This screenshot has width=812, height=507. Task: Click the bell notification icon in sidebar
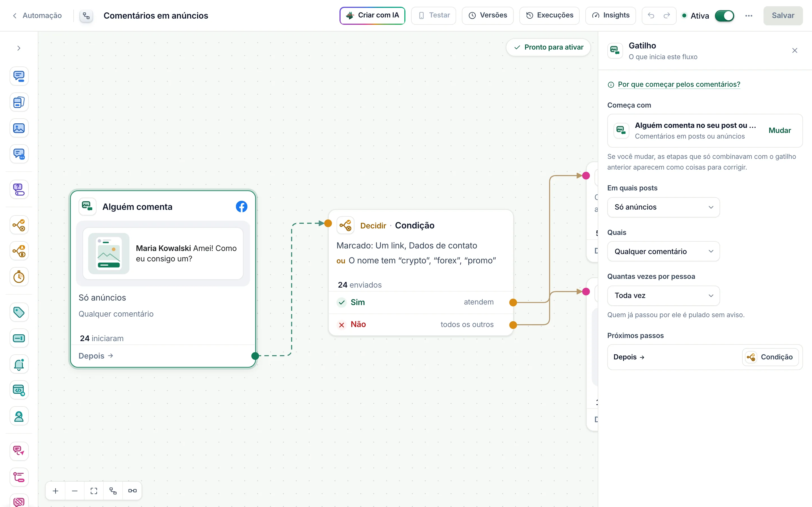[x=19, y=364]
